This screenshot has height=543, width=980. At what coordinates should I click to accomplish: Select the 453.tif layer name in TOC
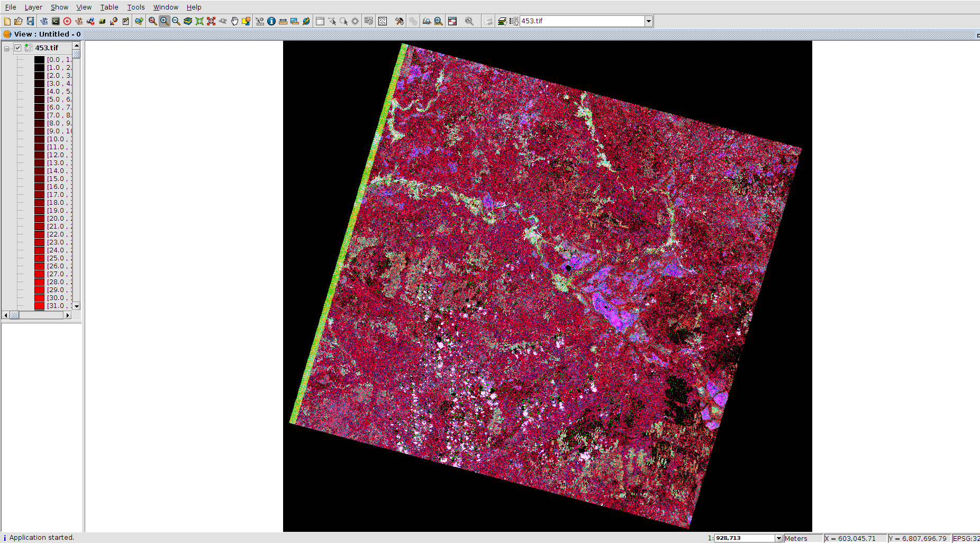click(47, 48)
